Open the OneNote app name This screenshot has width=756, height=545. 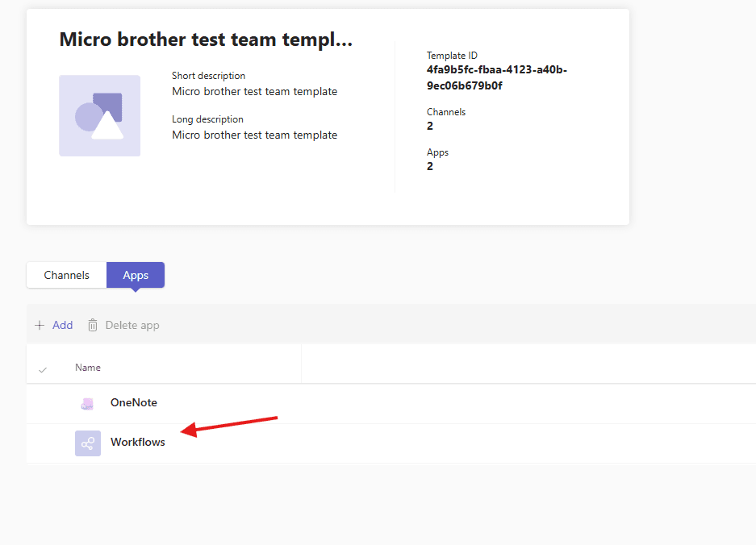[x=134, y=403]
